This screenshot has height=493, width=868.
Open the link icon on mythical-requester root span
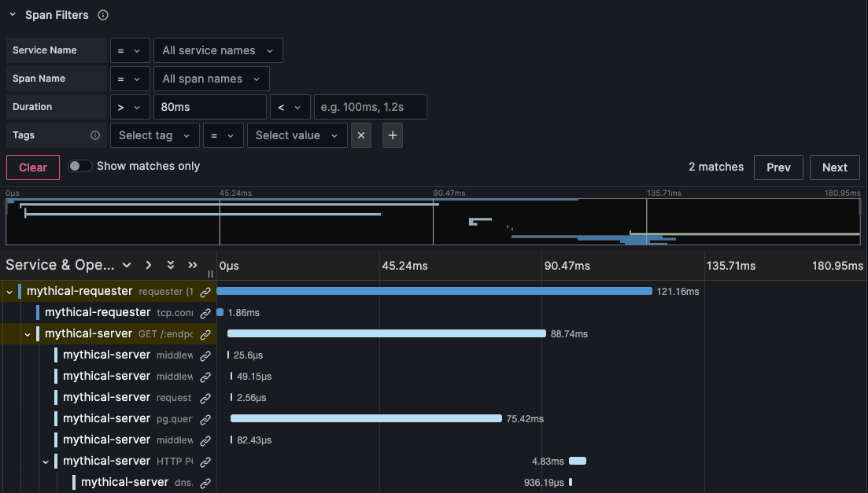(205, 291)
